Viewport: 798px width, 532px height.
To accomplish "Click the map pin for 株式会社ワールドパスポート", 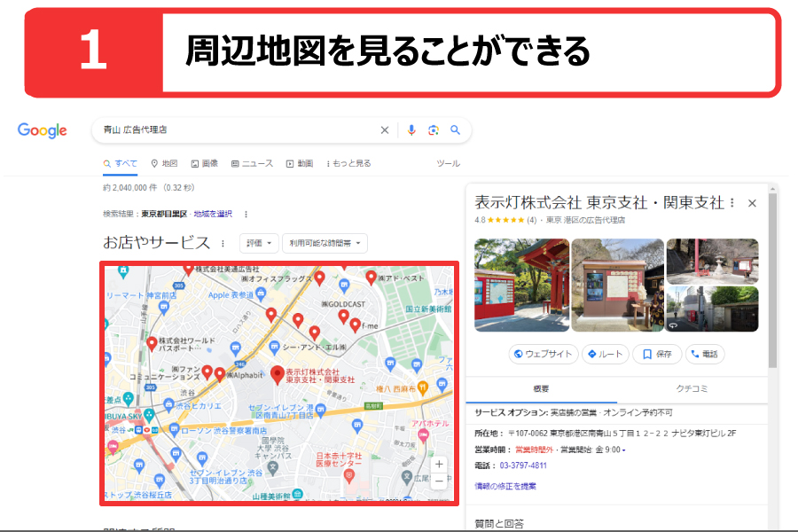I will click(x=151, y=344).
